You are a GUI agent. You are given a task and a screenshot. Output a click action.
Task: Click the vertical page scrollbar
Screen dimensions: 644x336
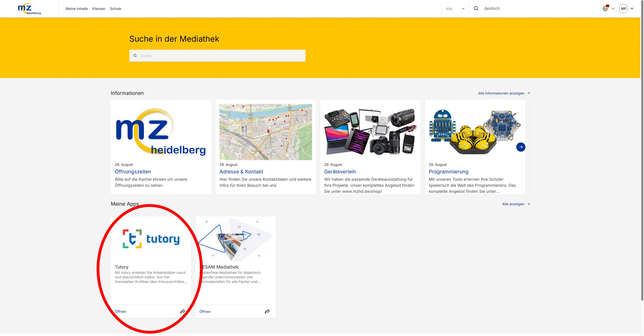click(642, 151)
